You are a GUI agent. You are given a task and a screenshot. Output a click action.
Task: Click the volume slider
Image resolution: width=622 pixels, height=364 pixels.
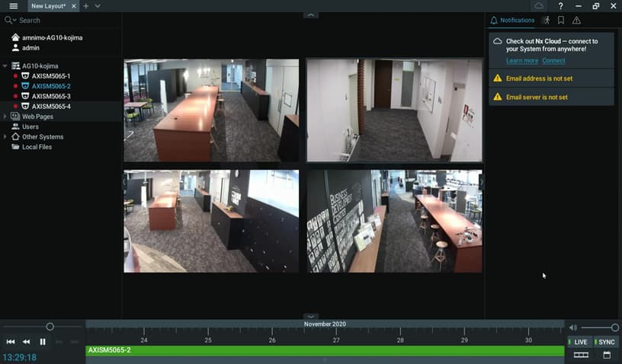[598, 327]
